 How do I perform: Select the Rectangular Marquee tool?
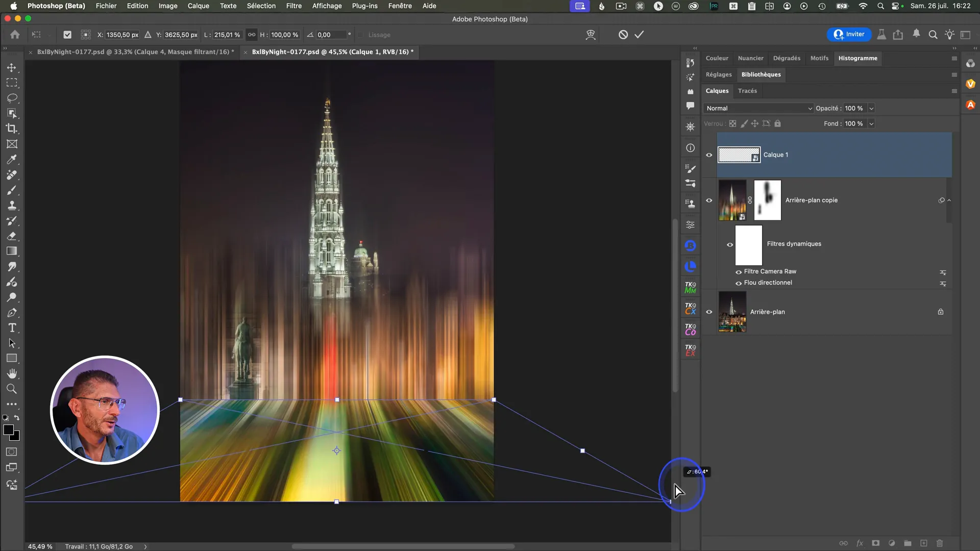(x=12, y=83)
